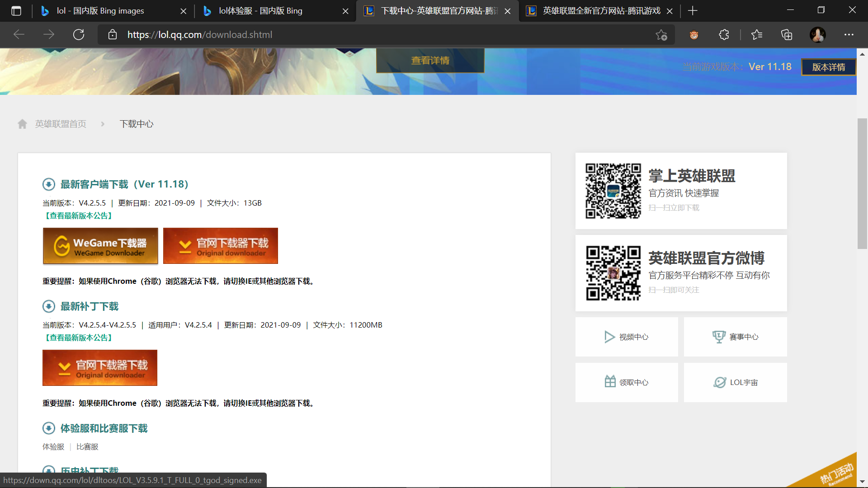Image resolution: width=868 pixels, height=488 pixels.
Task: Open 领取中心 tile
Action: 627,382
